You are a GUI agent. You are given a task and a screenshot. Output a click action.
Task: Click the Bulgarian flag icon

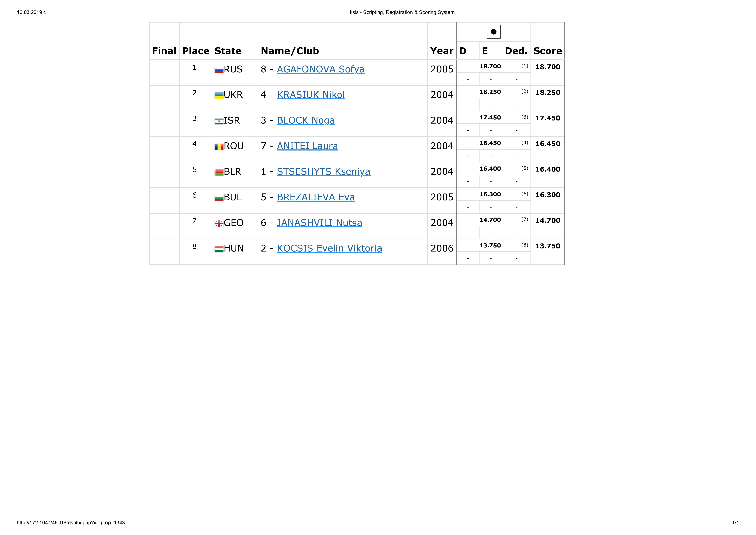[219, 198]
